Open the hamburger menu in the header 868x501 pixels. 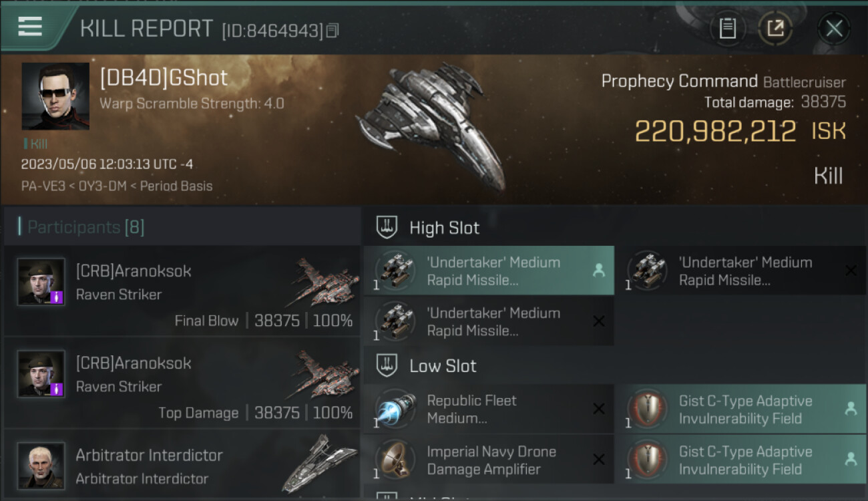point(30,27)
